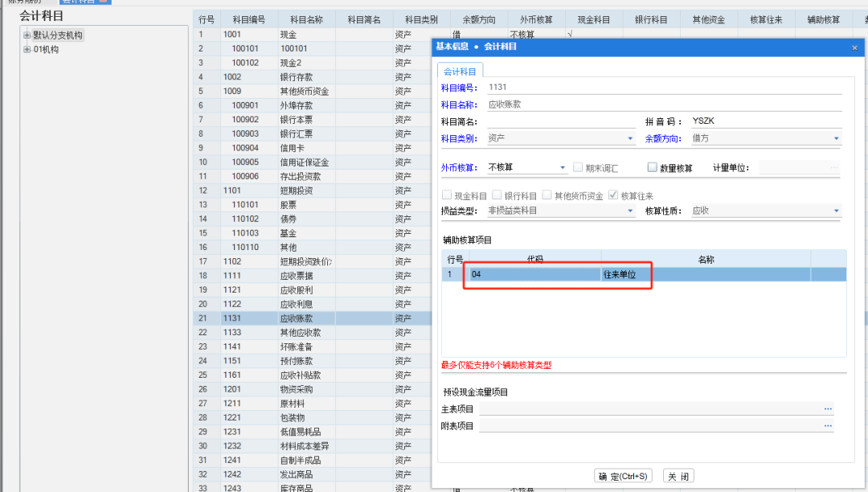Focus the 科目编号 input field

pyautogui.click(x=665, y=88)
